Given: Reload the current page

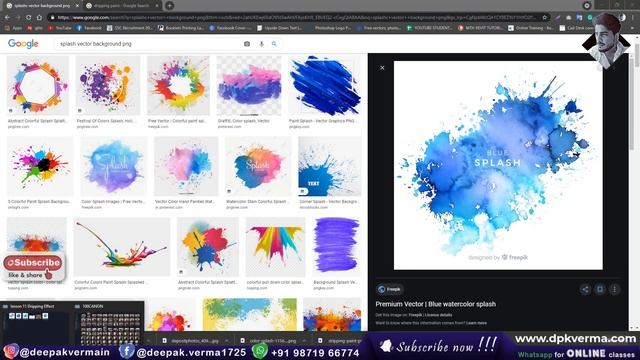Looking at the screenshot, I should (29, 18).
